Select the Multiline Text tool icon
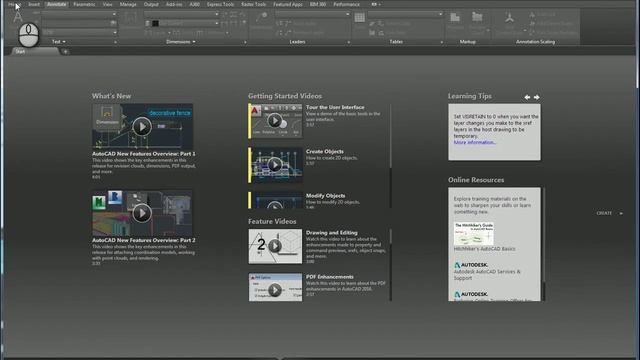The width and height of the screenshot is (640, 360). click(x=18, y=17)
